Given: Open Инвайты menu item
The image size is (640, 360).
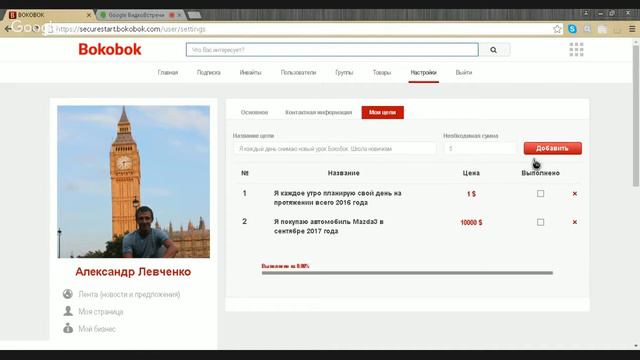Looking at the screenshot, I should point(250,73).
